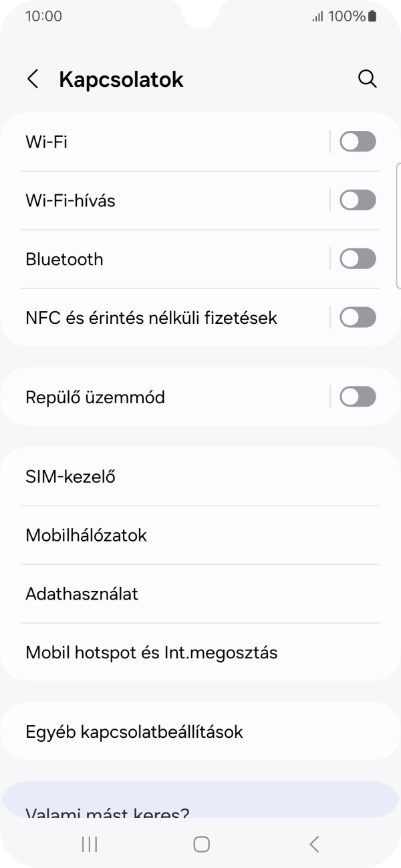401x868 pixels.
Task: Switch on Wi-Fi-hívás
Action: (358, 200)
